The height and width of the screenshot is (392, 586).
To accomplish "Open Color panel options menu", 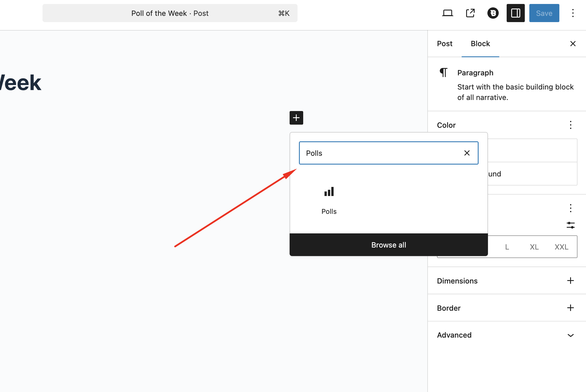I will pyautogui.click(x=570, y=125).
